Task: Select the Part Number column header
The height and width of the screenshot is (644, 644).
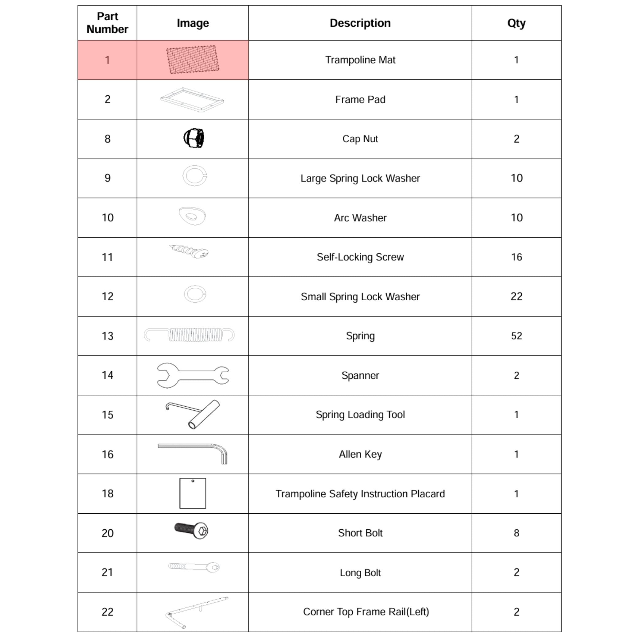Action: click(x=107, y=23)
